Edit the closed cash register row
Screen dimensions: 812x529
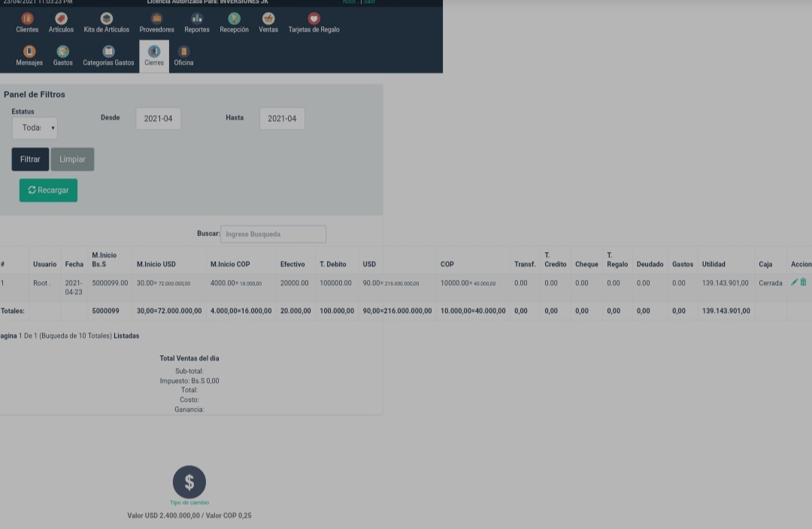pyautogui.click(x=795, y=282)
